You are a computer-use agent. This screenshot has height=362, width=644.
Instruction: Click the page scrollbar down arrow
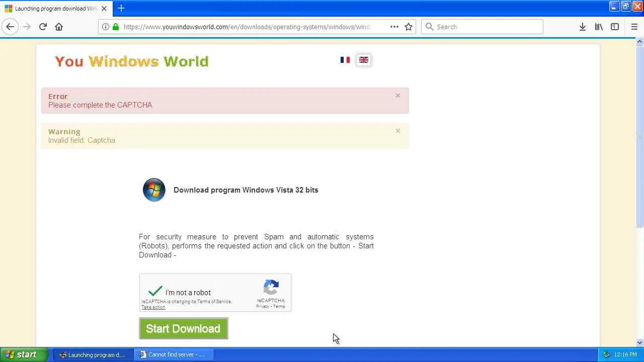640,343
